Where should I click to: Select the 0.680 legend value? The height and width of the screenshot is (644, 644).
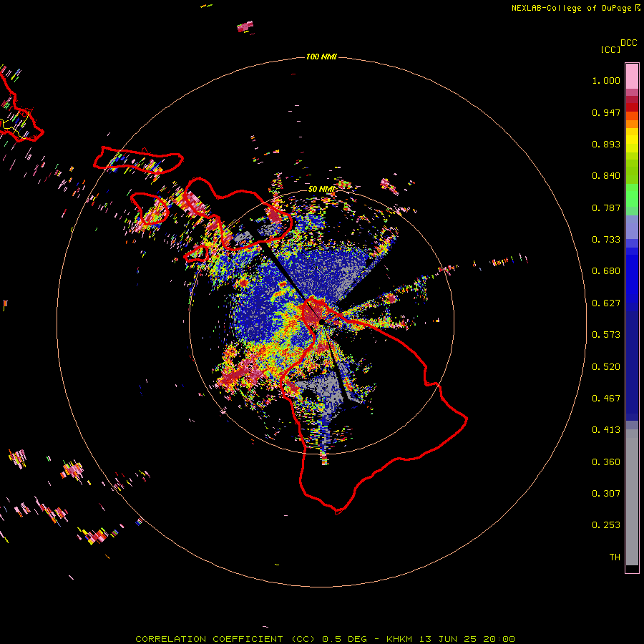coord(606,271)
